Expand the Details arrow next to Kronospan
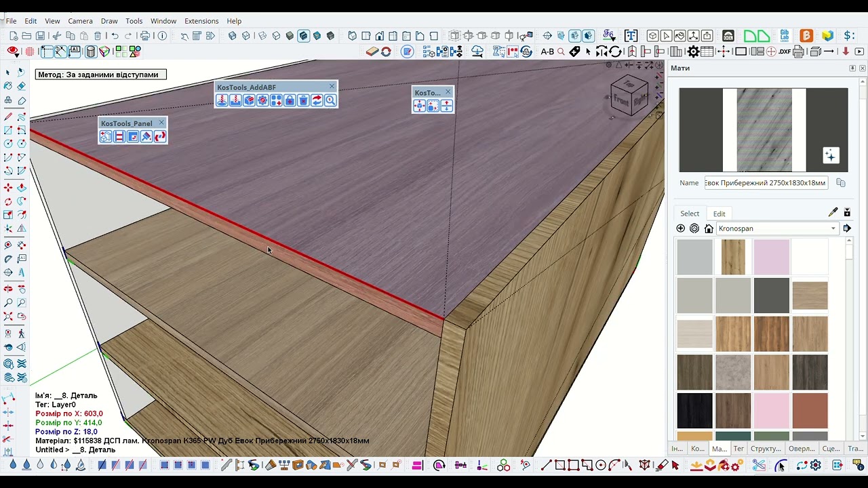 click(847, 228)
